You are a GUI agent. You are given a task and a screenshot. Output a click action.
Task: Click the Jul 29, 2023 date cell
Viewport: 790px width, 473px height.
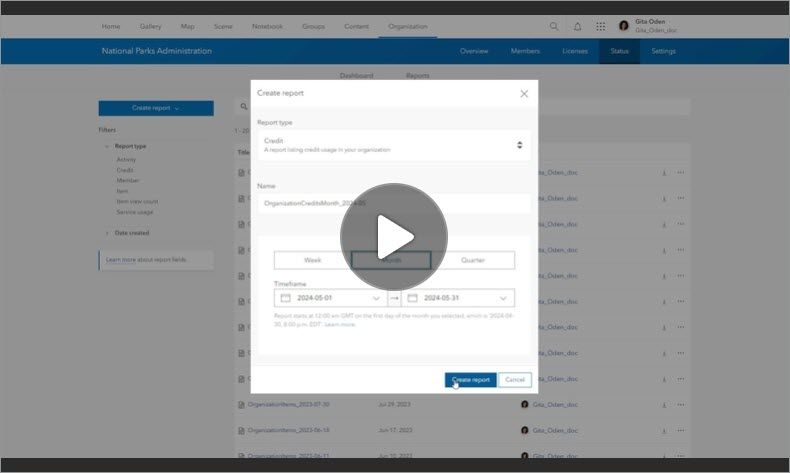click(x=394, y=404)
